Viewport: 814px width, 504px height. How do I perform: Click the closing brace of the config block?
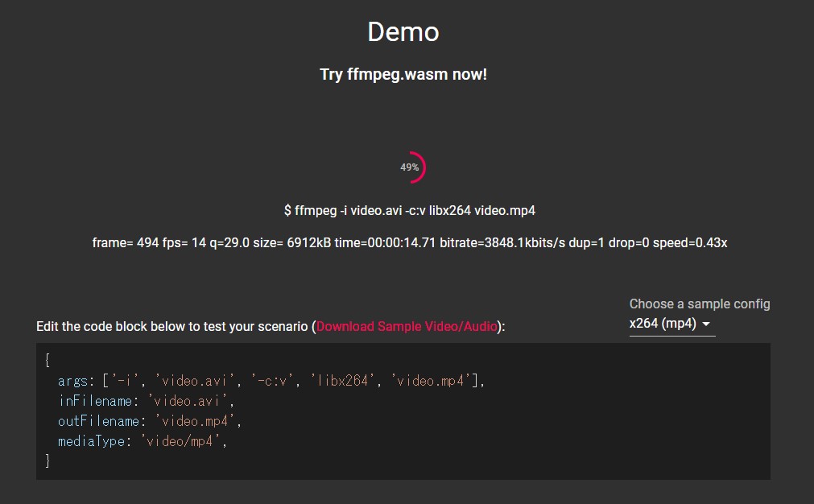click(x=48, y=461)
